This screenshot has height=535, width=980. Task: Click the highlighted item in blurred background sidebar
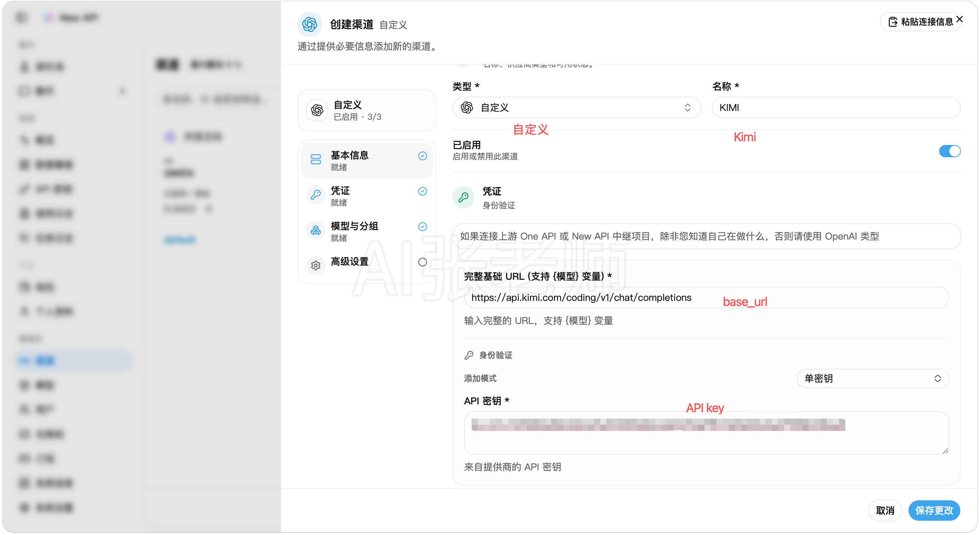(x=75, y=360)
